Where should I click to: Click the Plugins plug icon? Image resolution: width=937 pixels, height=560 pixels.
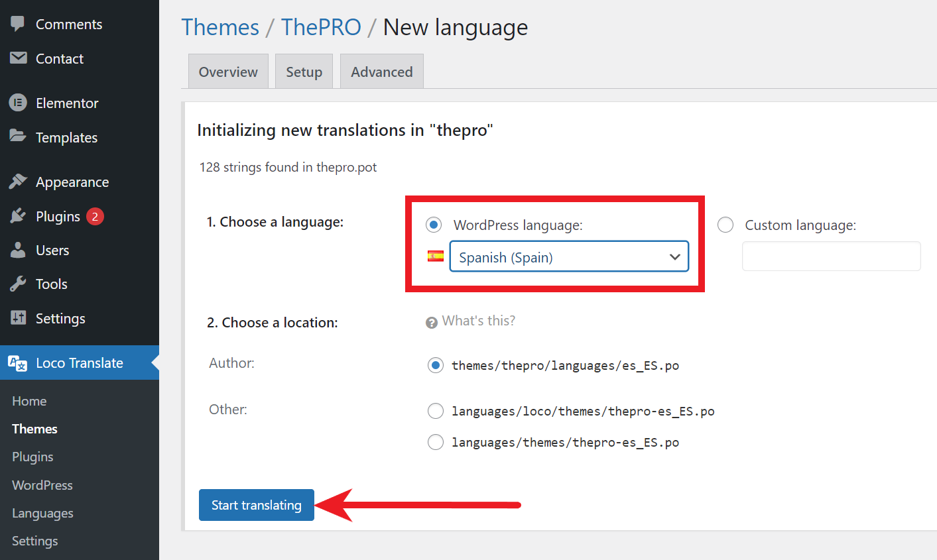click(x=18, y=216)
